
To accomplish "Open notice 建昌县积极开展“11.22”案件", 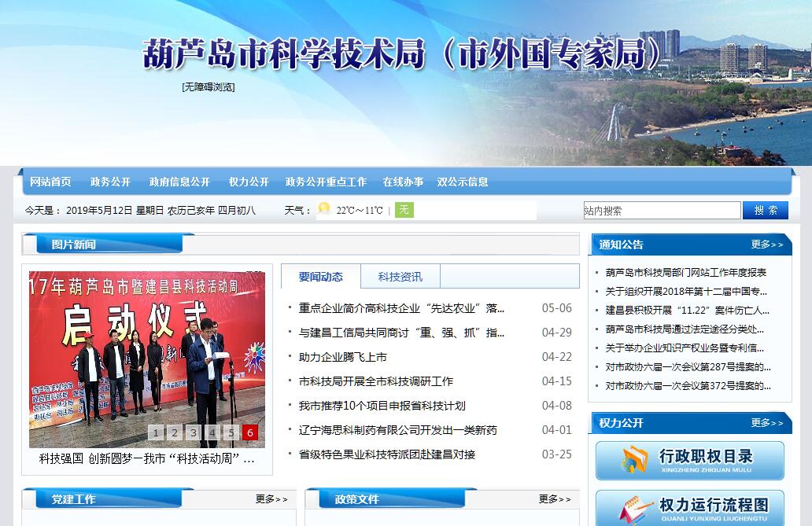I will pyautogui.click(x=687, y=310).
